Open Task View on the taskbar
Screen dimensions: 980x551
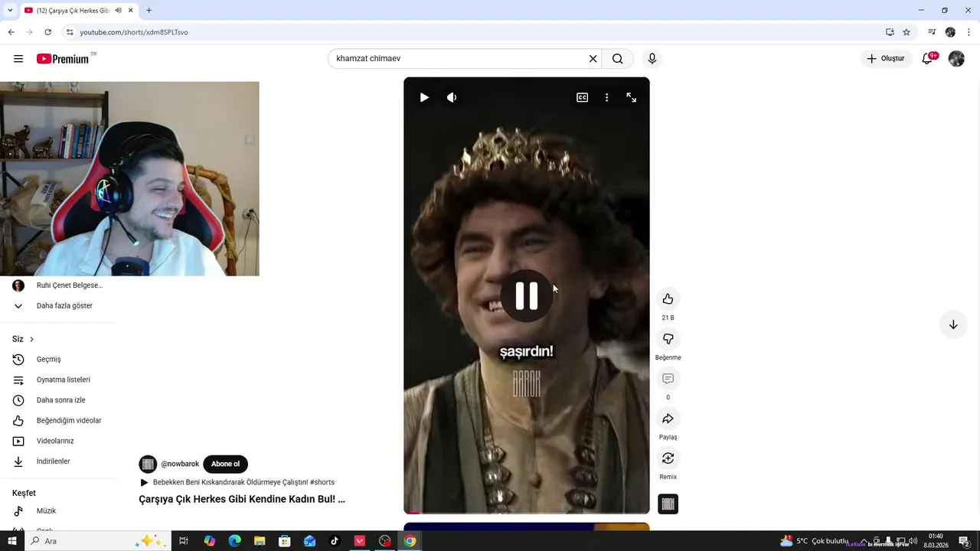(x=184, y=541)
